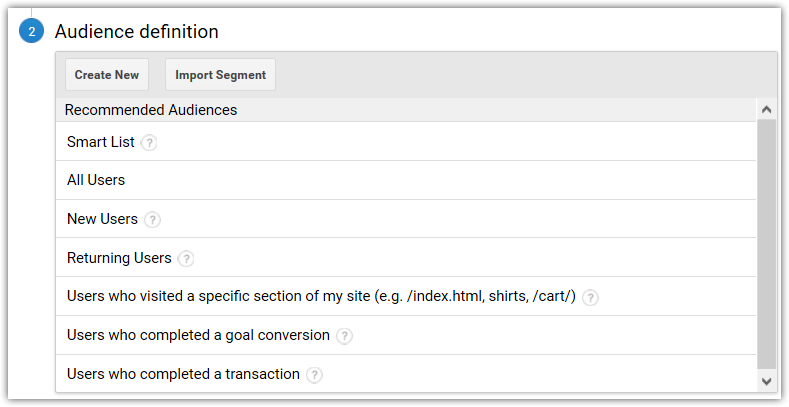Show help for goal conversion audience
789x407 pixels.
pyautogui.click(x=344, y=336)
